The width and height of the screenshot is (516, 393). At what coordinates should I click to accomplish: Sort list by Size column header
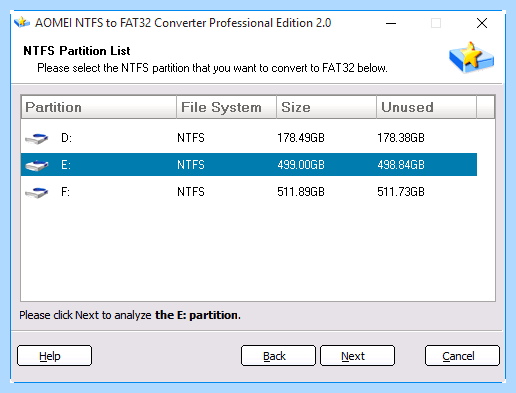pyautogui.click(x=326, y=107)
